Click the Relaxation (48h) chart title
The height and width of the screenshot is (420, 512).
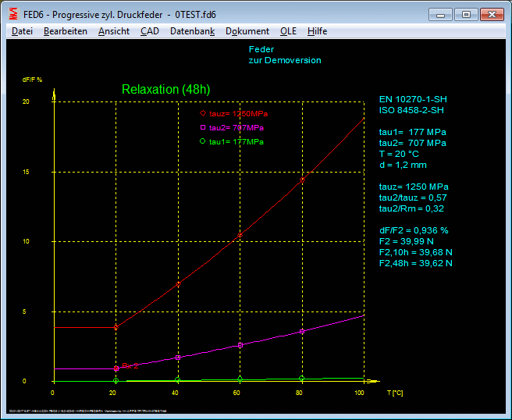(x=165, y=90)
